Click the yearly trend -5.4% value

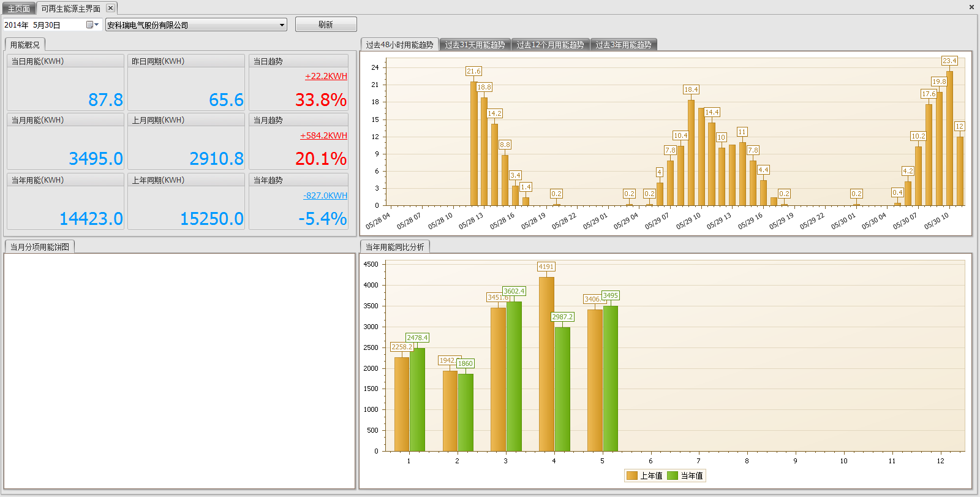point(323,219)
